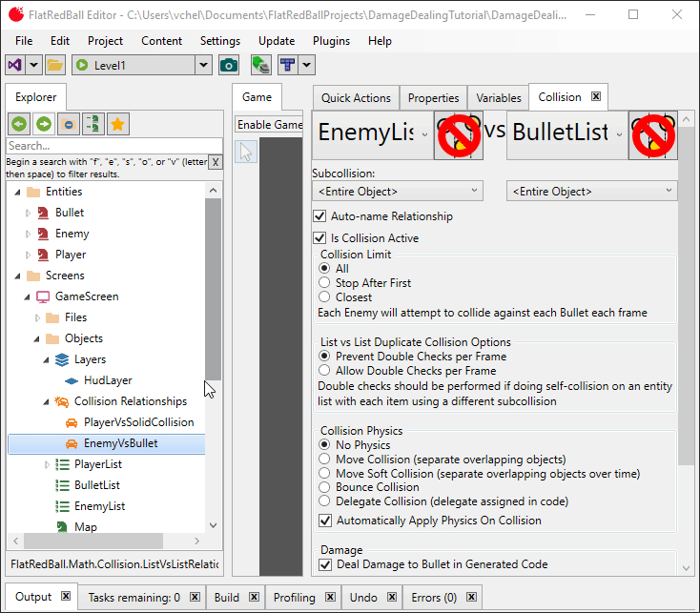Click the Visual Studio icon in toolbar
Screen dimensions: 700x613
point(15,65)
